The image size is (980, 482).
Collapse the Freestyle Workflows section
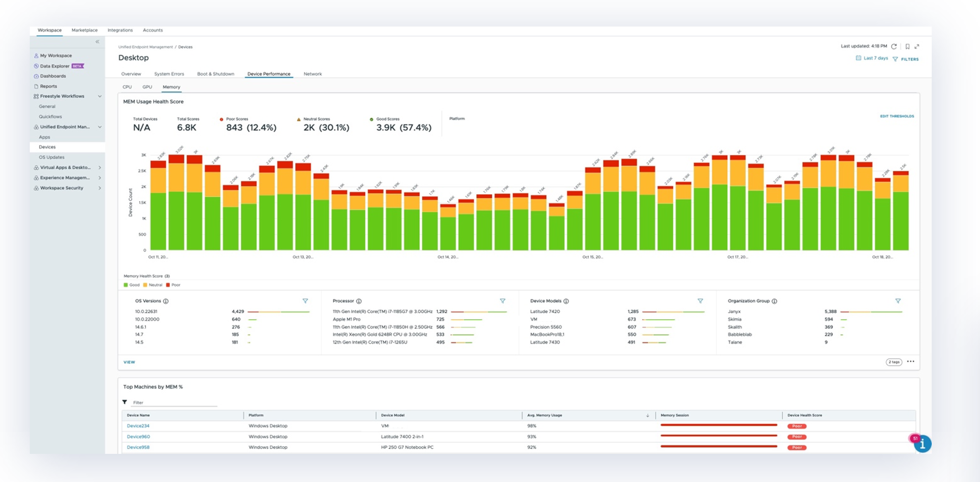(x=100, y=96)
